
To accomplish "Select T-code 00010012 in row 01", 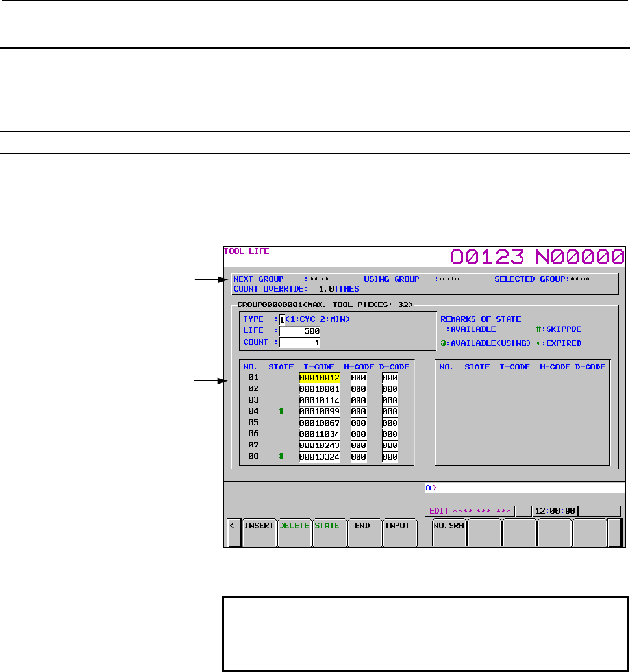I will (x=320, y=378).
